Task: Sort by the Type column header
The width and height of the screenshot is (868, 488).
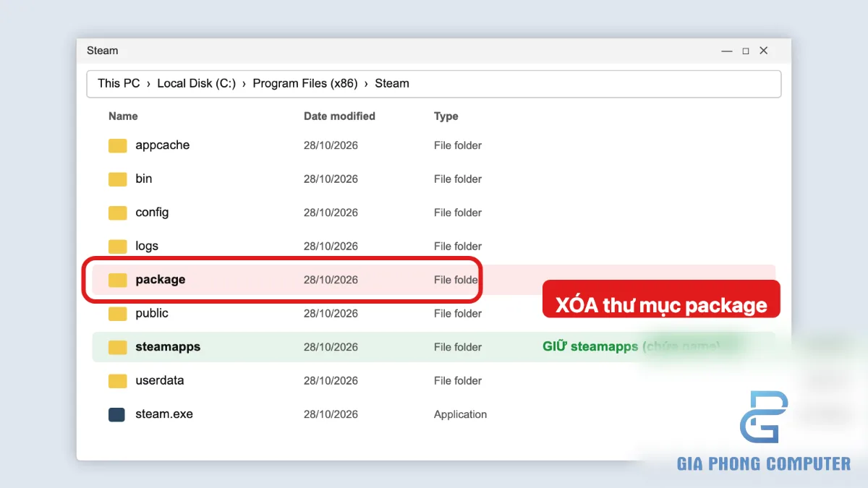Action: click(446, 116)
